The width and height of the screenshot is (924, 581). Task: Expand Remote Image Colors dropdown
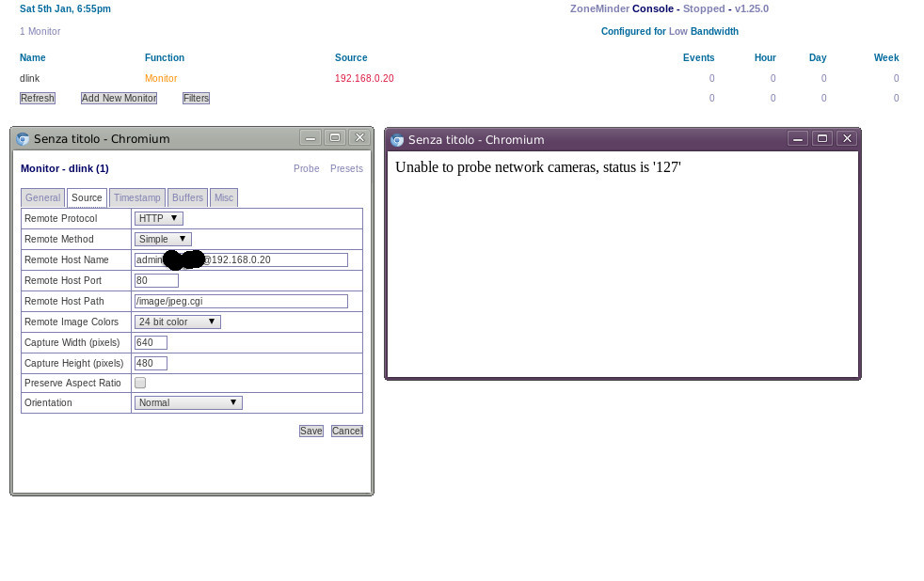coord(178,322)
